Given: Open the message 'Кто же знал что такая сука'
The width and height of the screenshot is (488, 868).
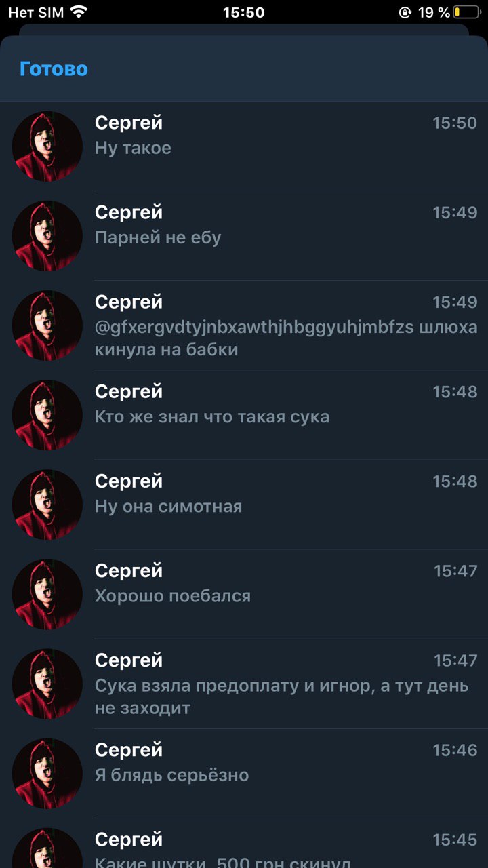Looking at the screenshot, I should pos(244,415).
